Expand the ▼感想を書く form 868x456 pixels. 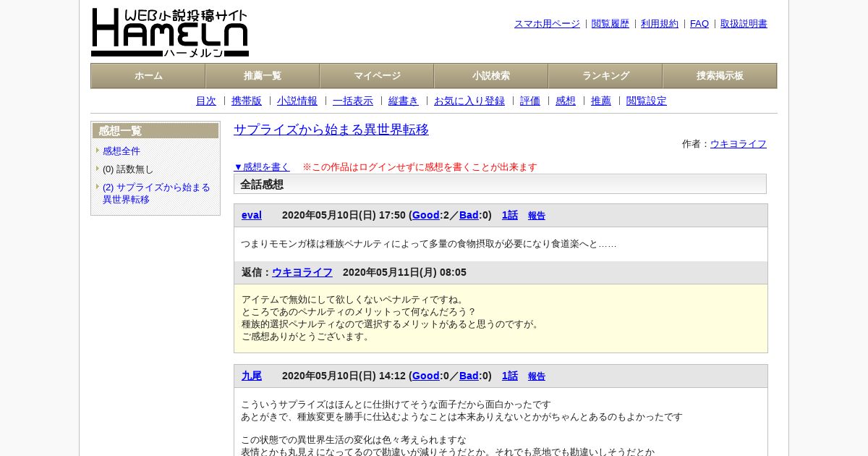(x=262, y=166)
